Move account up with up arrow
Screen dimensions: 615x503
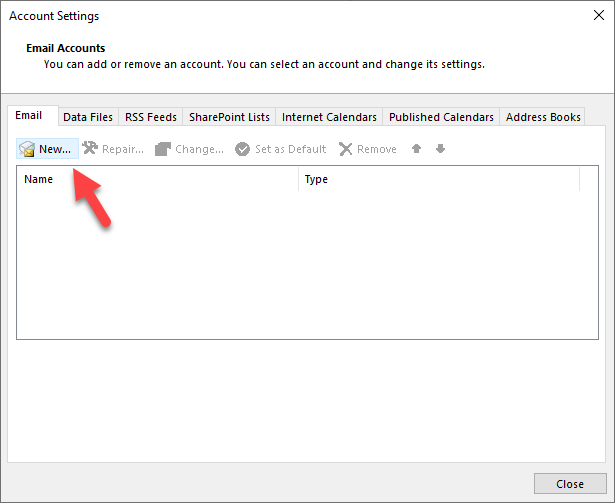(417, 148)
